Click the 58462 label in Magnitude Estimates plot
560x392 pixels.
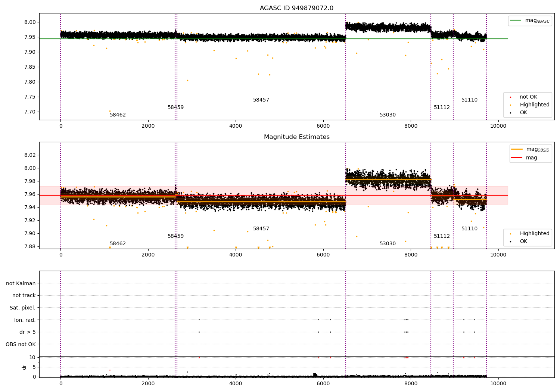[x=118, y=244]
